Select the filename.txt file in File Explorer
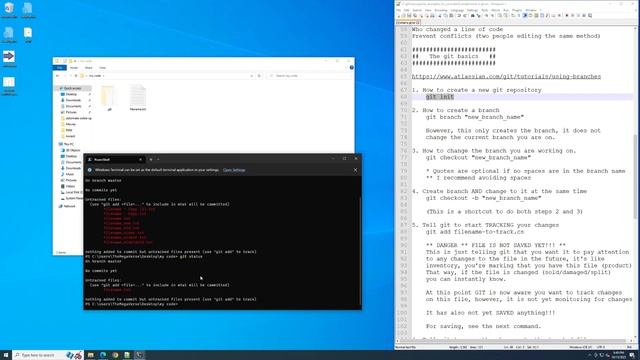 click(138, 98)
